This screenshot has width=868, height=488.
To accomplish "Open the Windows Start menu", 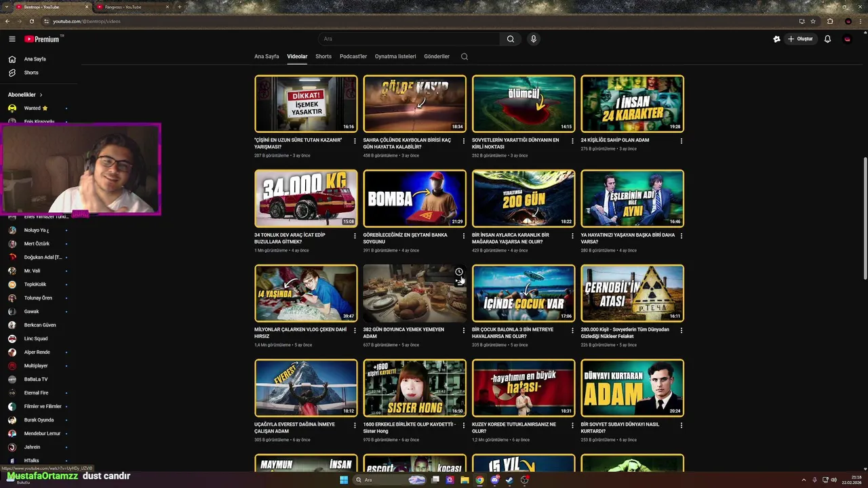I will coord(344,480).
